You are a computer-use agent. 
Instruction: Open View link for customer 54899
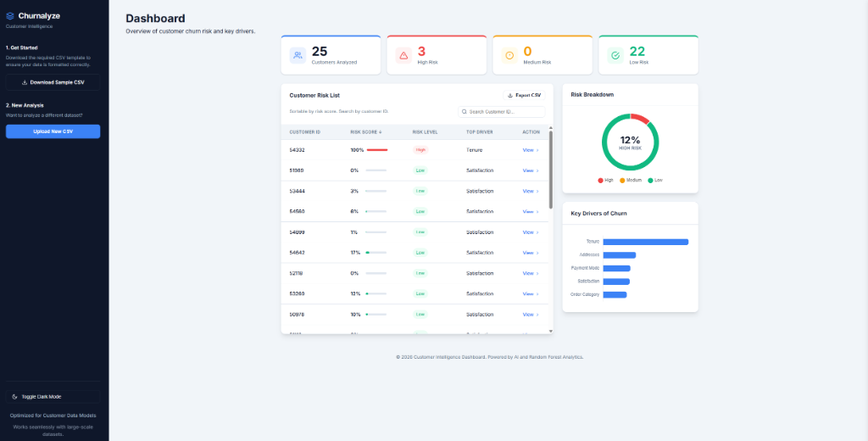point(531,232)
